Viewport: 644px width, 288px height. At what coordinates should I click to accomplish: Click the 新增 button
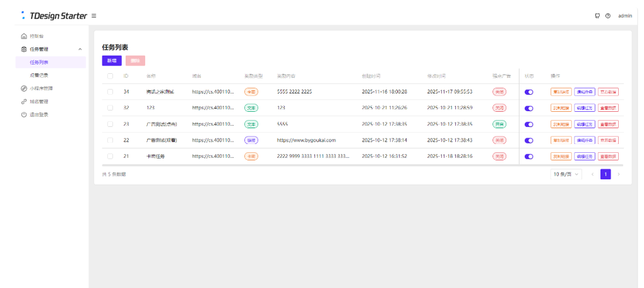(x=112, y=61)
